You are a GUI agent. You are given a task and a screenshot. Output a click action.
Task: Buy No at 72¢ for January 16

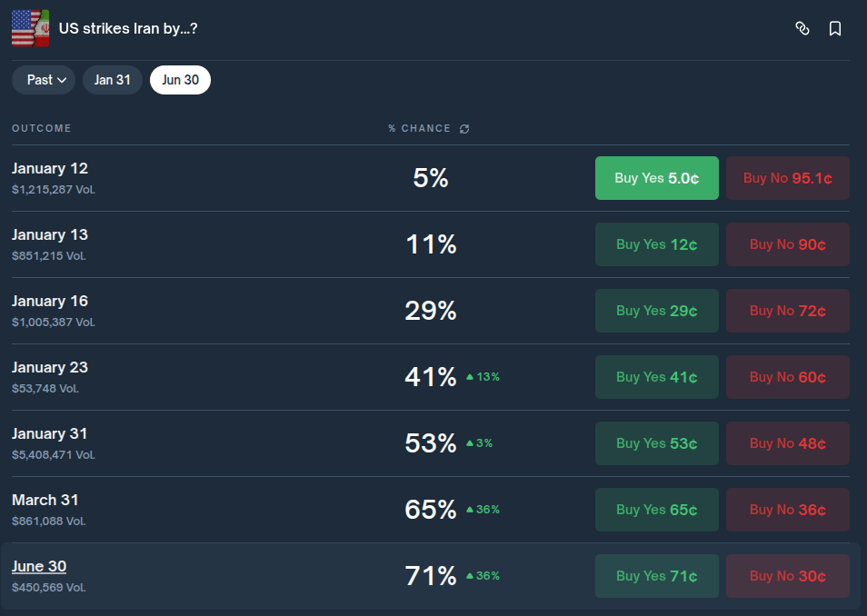[x=787, y=311]
